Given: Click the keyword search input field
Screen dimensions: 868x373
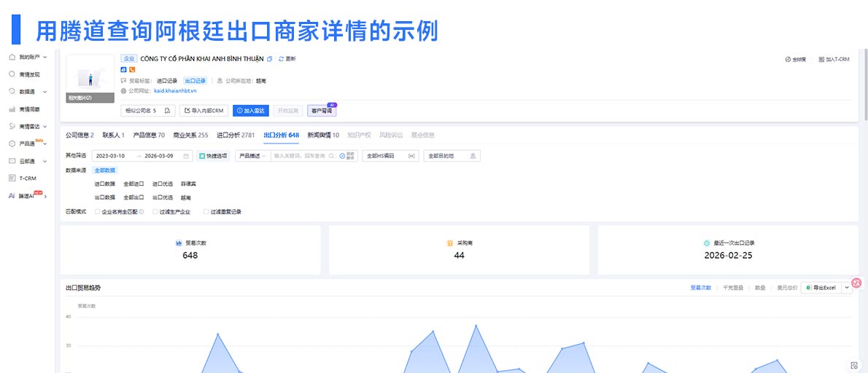Looking at the screenshot, I should (299, 156).
